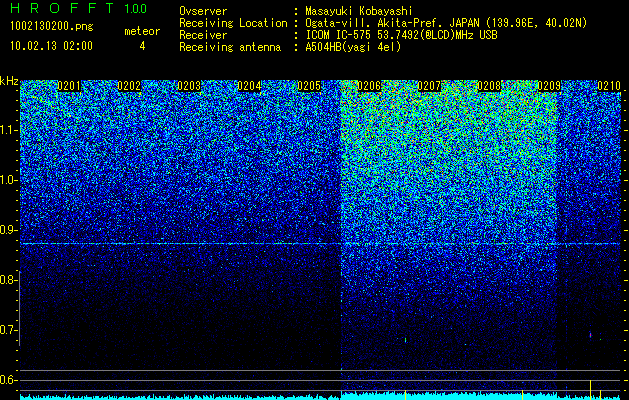Click the 0208 time marker

[489, 86]
